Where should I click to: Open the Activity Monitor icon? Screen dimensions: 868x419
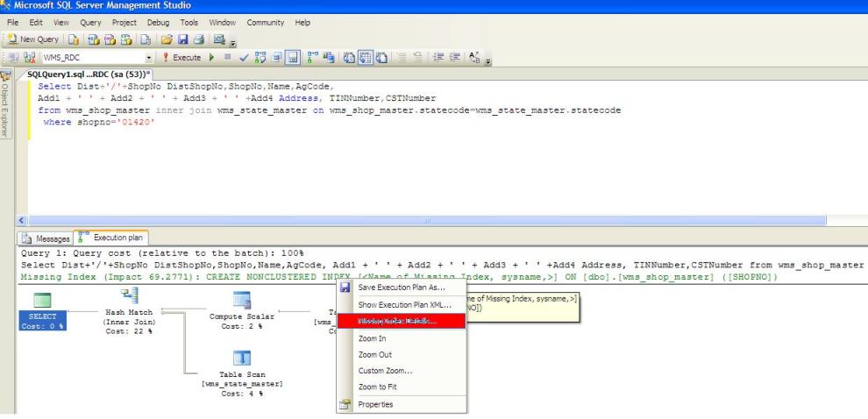click(x=219, y=39)
